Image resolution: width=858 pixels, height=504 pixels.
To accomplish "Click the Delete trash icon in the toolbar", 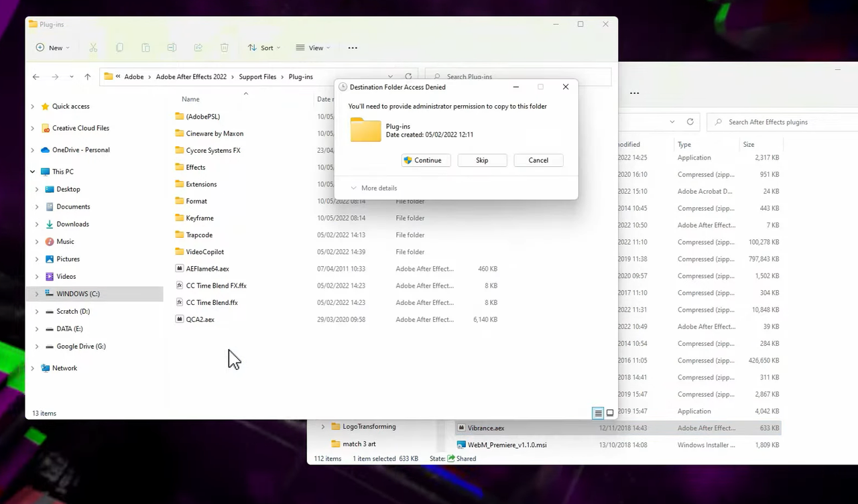I will point(224,47).
